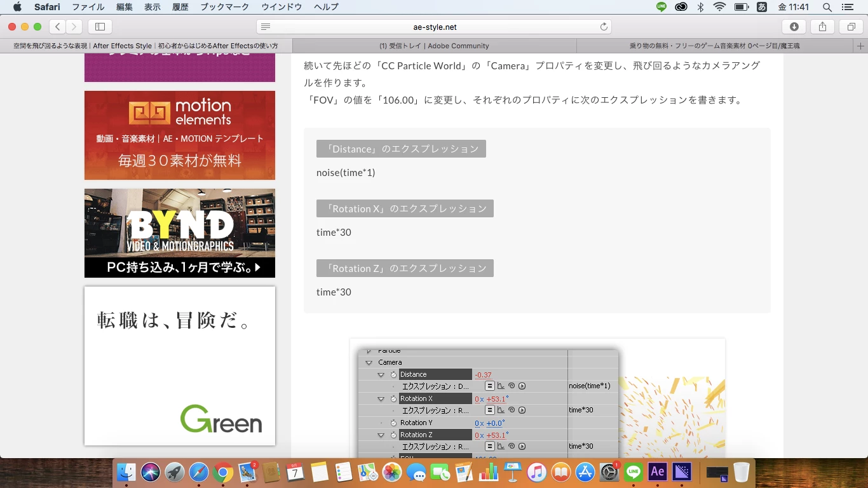
Task: Open the BYND video & motiongraphics ad
Action: pyautogui.click(x=180, y=233)
